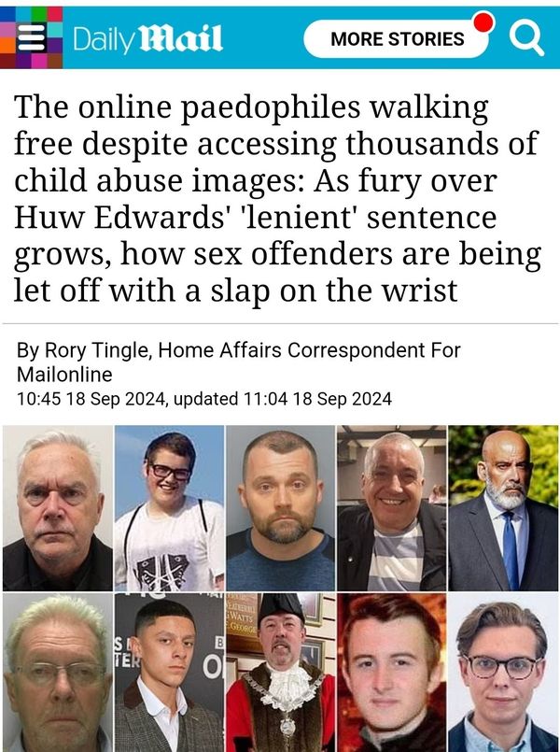
Task: Click the updated 11:04 18 Sep 2024 text
Action: pyautogui.click(x=283, y=399)
